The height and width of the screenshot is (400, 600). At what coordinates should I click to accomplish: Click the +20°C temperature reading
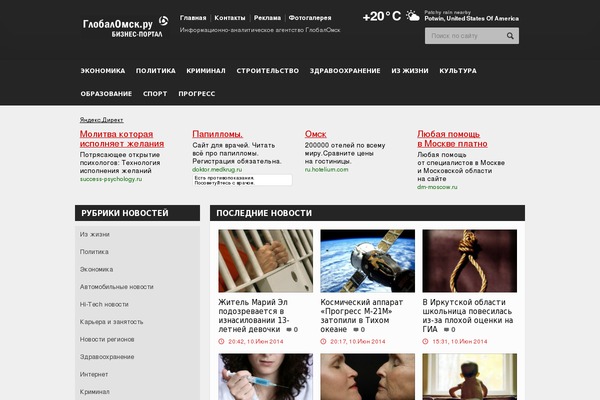382,16
